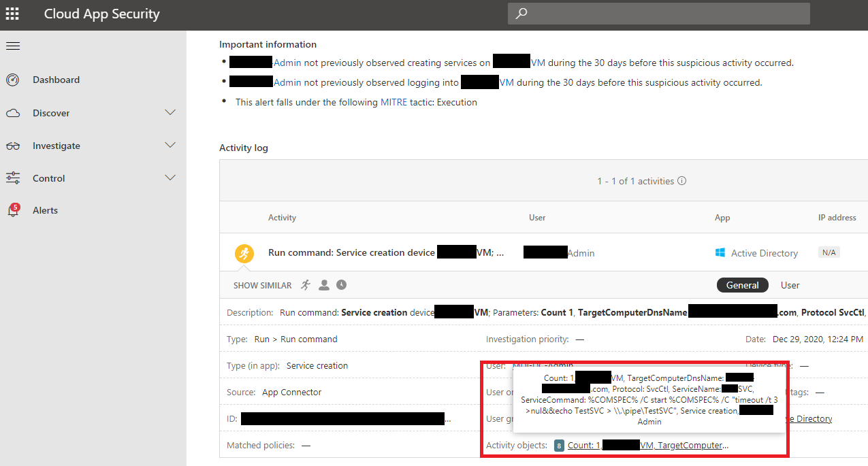
Task: Click the Active Directory app name
Action: click(765, 253)
